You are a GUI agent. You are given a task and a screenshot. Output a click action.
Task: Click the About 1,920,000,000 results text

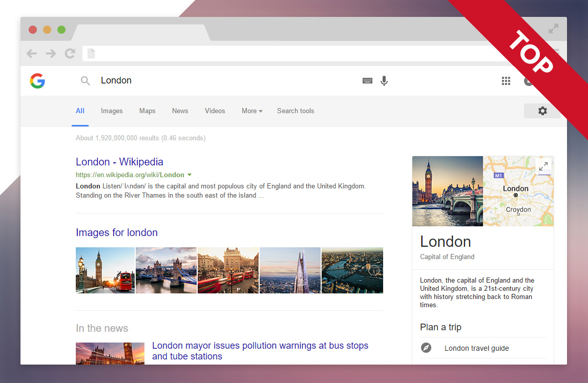(141, 138)
